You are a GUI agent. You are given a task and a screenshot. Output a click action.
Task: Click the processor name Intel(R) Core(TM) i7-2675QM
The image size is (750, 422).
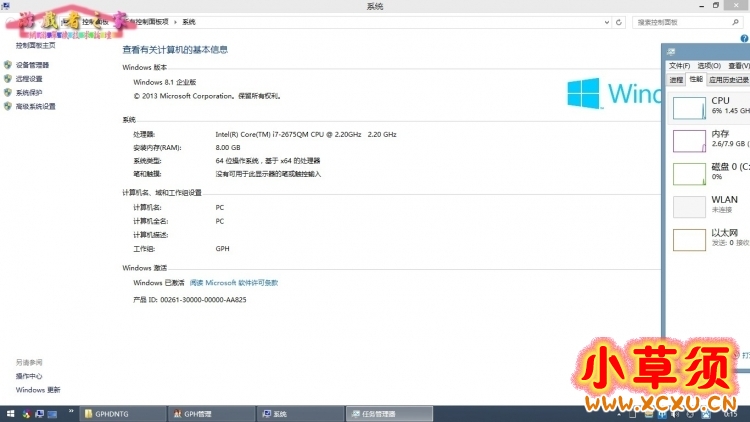point(306,134)
